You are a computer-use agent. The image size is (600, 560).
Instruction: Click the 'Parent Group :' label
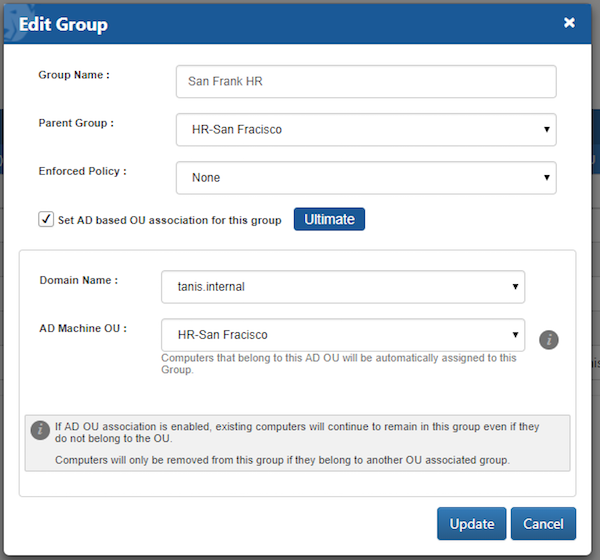click(76, 123)
